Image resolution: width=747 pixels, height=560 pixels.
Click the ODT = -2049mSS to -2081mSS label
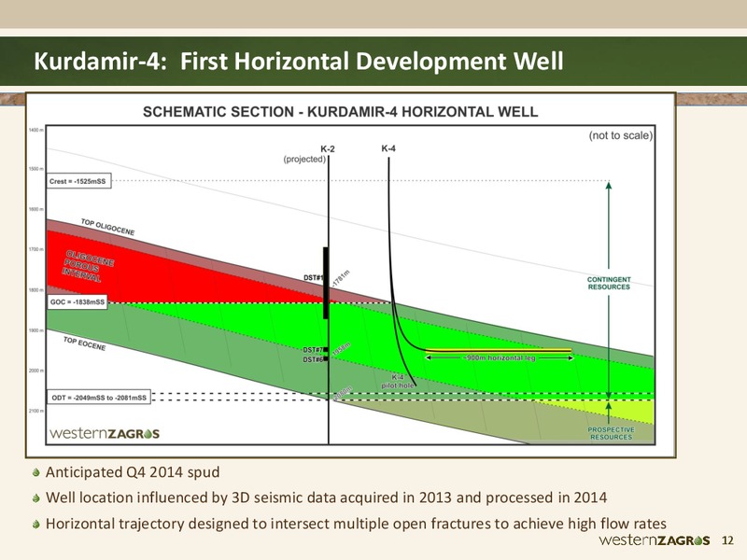pos(99,398)
